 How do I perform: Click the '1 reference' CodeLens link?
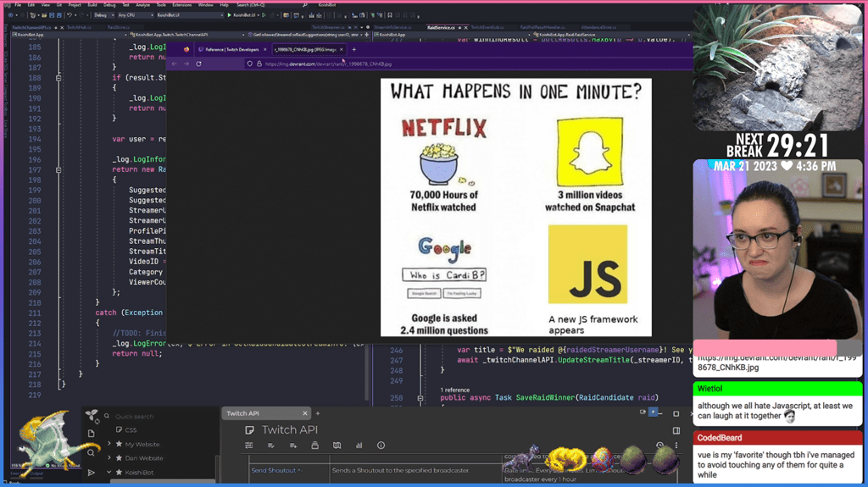454,390
